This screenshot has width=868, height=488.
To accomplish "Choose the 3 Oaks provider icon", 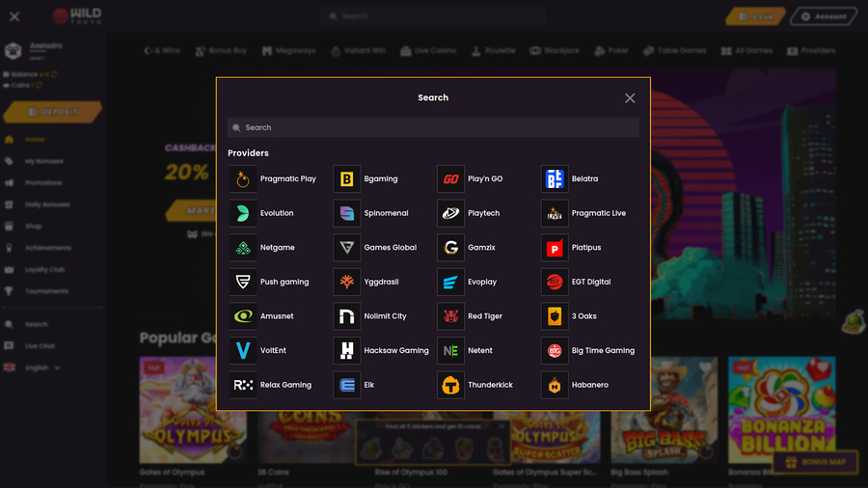I will [555, 316].
